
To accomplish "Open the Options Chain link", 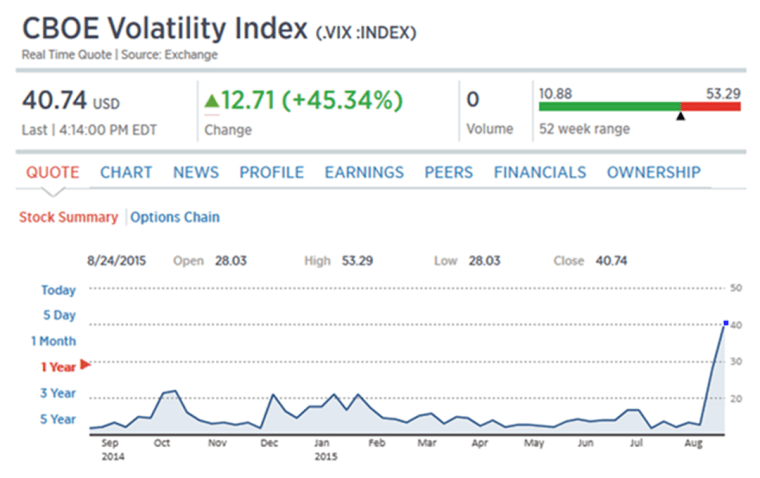I will (175, 217).
